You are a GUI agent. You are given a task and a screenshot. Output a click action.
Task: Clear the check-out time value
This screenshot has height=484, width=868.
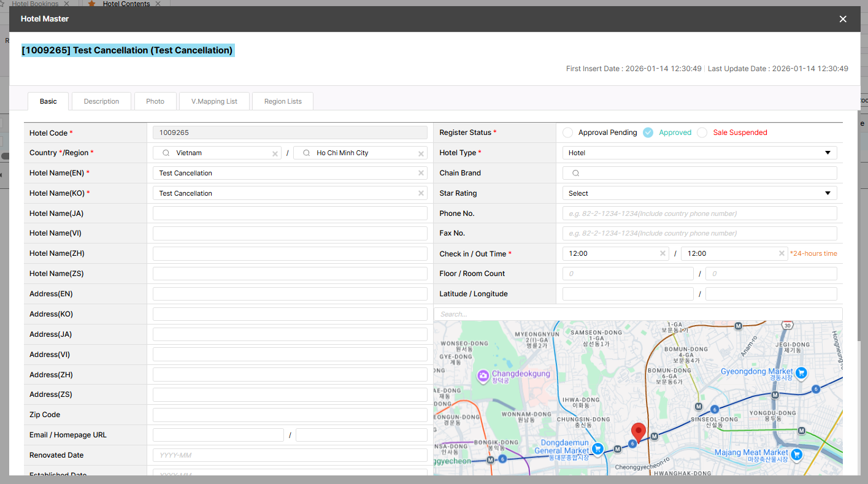pos(782,253)
